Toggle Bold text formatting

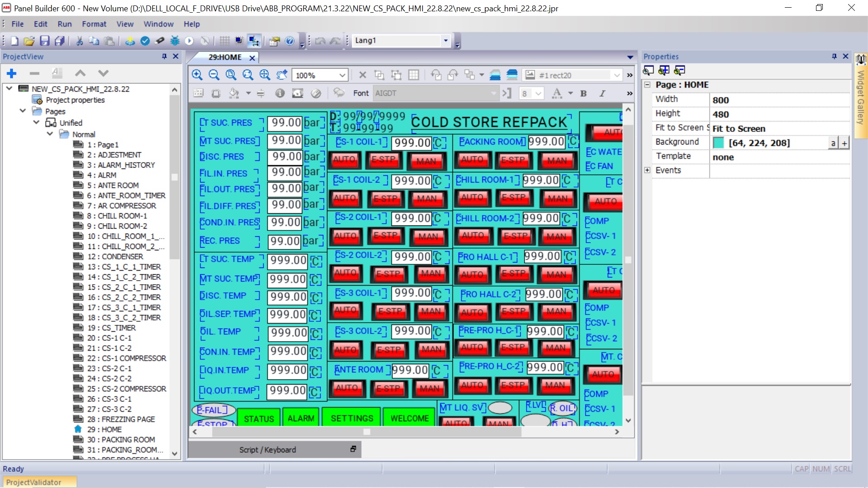coord(583,94)
